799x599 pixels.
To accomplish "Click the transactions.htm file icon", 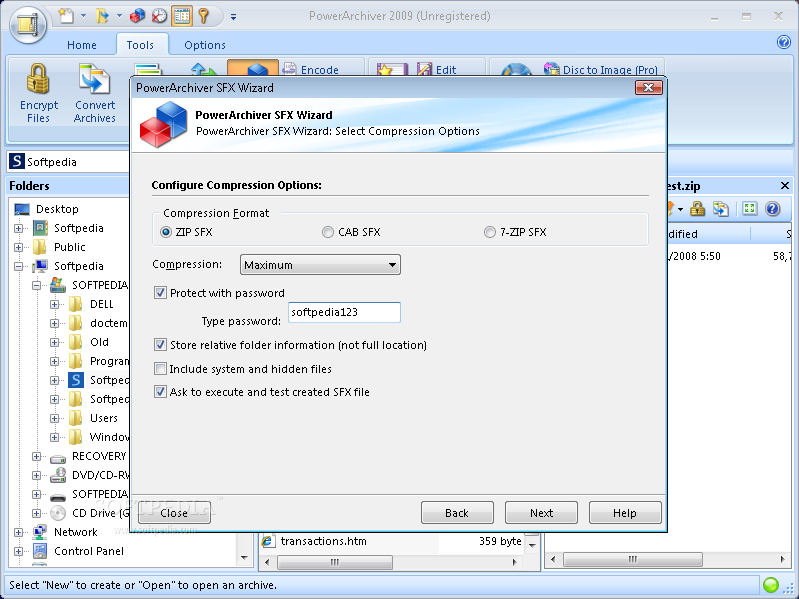I will (268, 541).
